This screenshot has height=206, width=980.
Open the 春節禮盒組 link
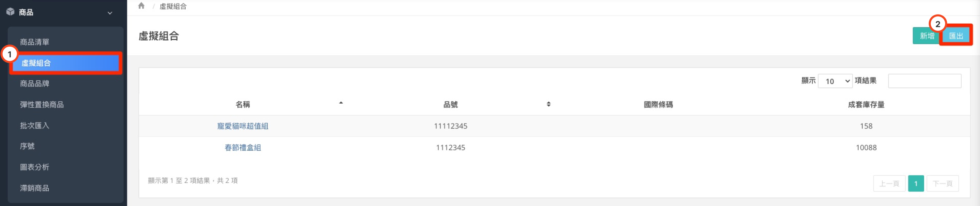pyautogui.click(x=243, y=148)
